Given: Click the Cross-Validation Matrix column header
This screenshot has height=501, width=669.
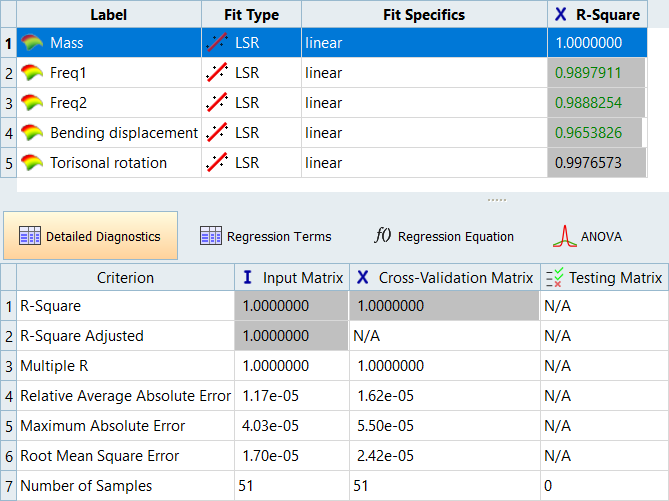Looking at the screenshot, I should pyautogui.click(x=443, y=277).
